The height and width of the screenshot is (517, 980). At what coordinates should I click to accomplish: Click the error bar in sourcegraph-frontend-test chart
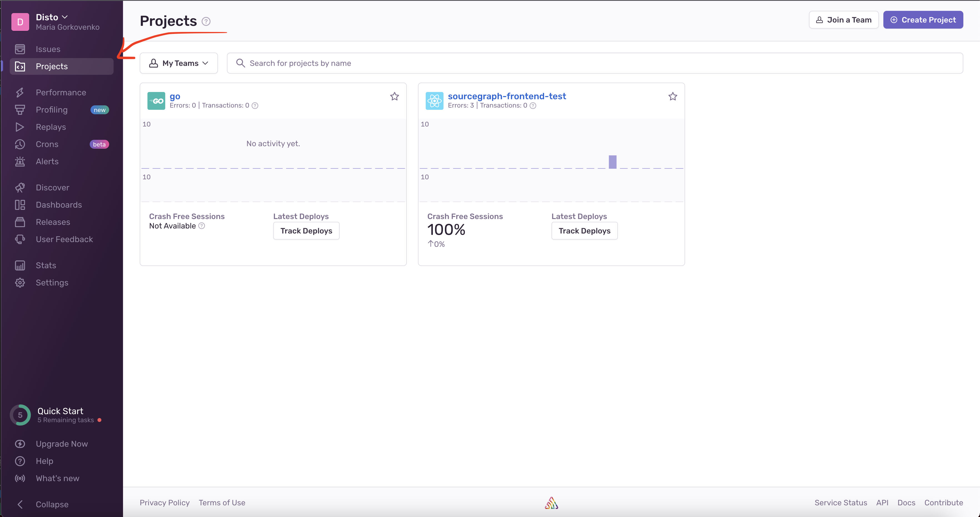pyautogui.click(x=612, y=162)
